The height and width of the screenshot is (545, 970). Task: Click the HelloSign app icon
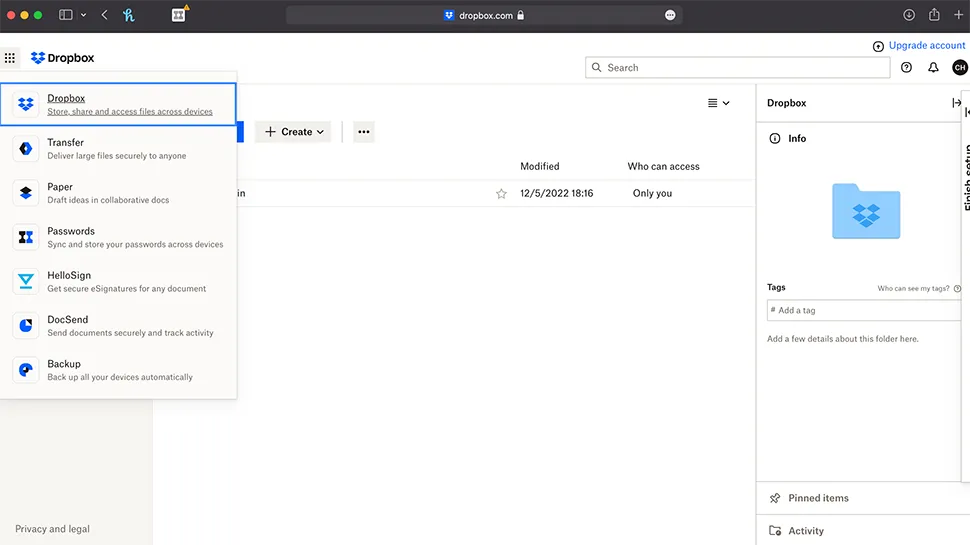tap(26, 281)
